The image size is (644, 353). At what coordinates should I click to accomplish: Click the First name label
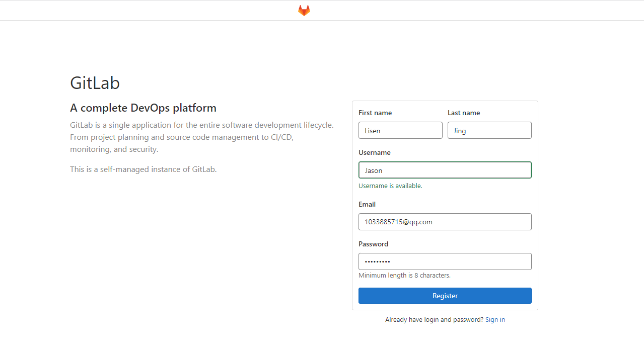(375, 113)
